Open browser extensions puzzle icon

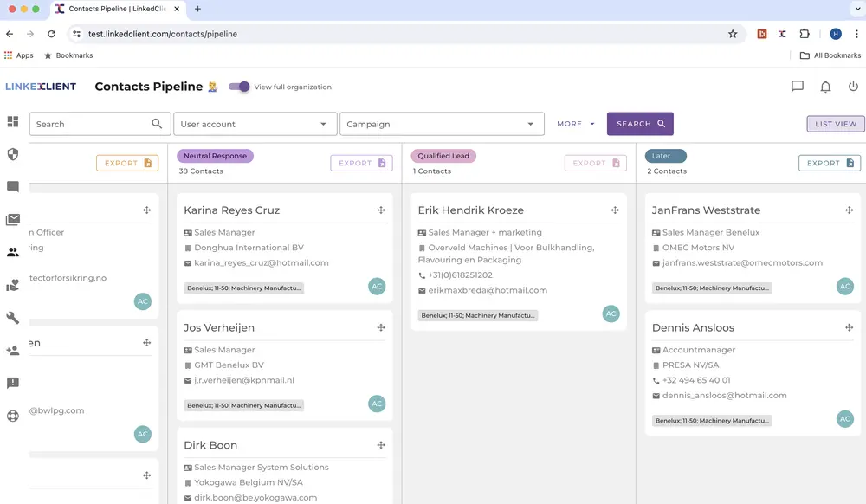coord(805,34)
